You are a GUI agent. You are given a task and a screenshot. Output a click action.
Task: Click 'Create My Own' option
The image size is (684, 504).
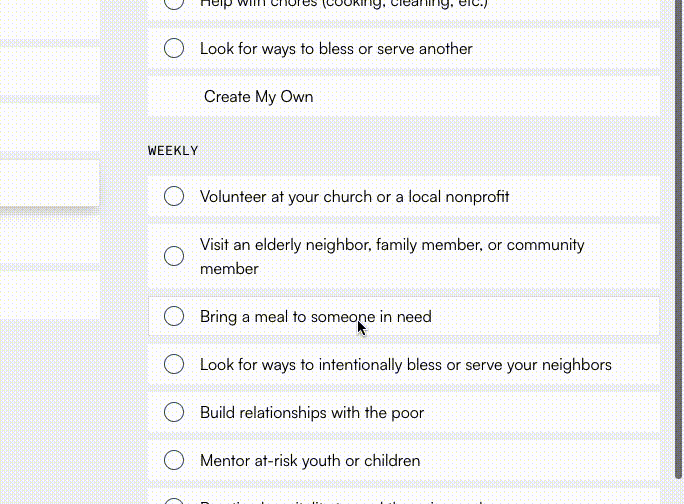(x=258, y=96)
